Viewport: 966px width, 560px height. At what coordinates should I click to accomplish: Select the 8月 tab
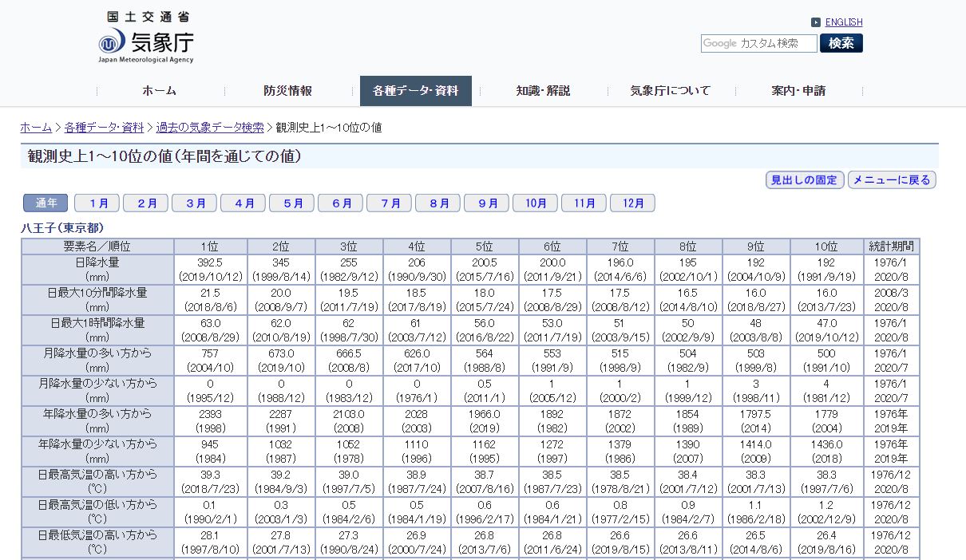tap(437, 203)
